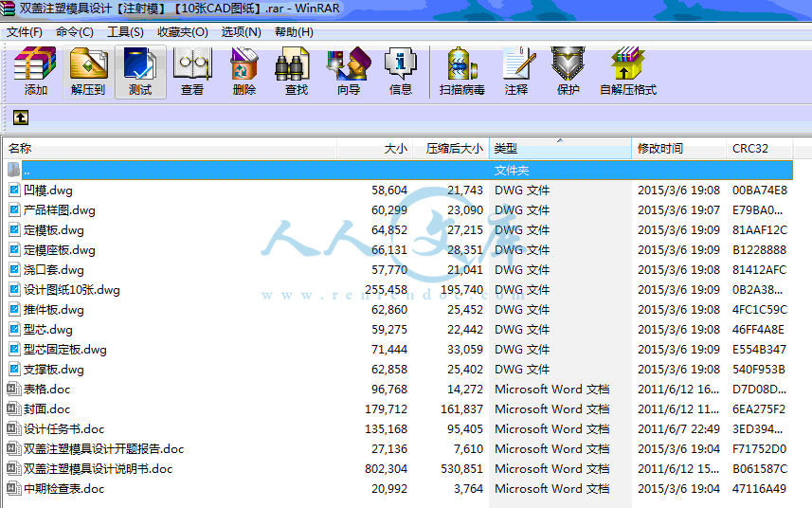Image resolution: width=812 pixels, height=508 pixels.
Task: Click the 添加 (Add) toolbar icon
Action: pyautogui.click(x=35, y=64)
